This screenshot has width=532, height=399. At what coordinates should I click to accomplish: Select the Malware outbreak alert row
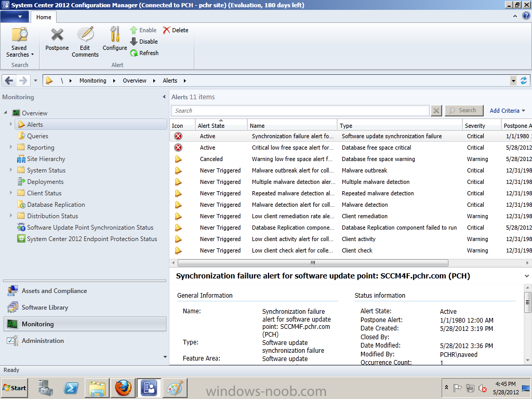(351, 170)
